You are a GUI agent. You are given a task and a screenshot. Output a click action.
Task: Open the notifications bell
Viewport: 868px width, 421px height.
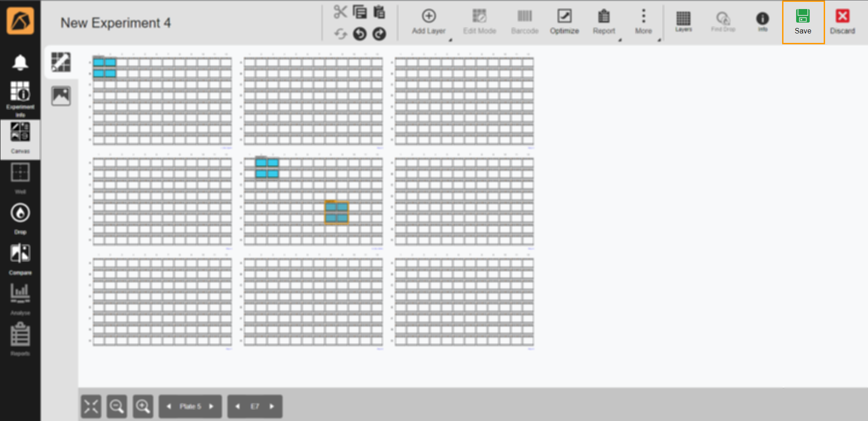coord(20,62)
